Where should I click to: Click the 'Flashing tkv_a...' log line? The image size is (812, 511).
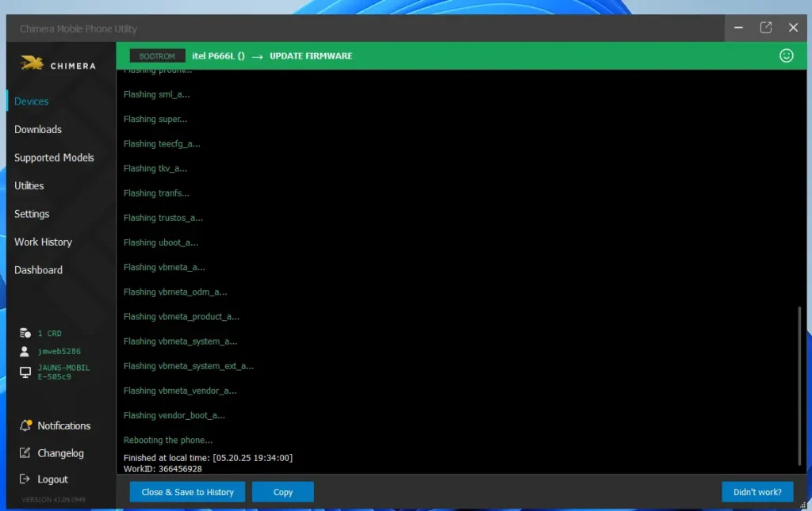(155, 169)
